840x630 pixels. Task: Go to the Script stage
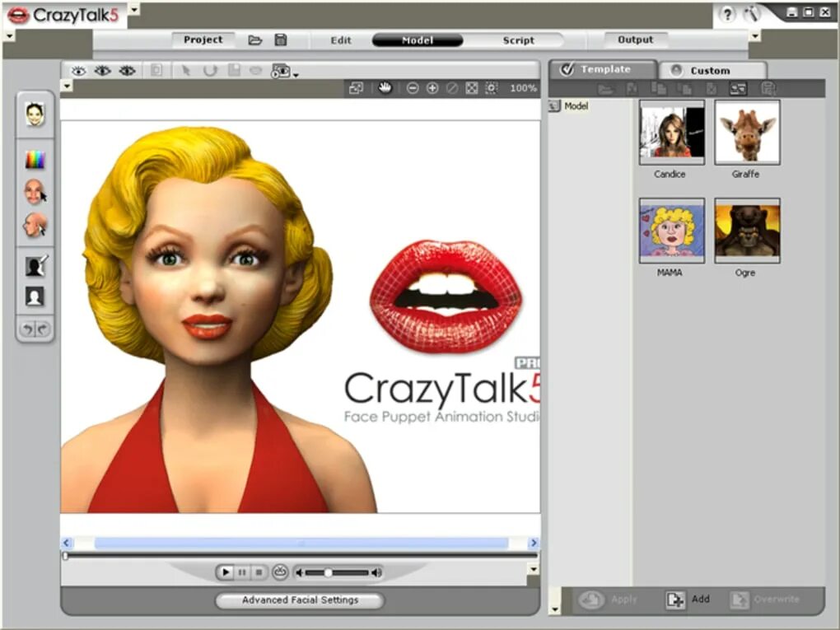click(x=518, y=40)
